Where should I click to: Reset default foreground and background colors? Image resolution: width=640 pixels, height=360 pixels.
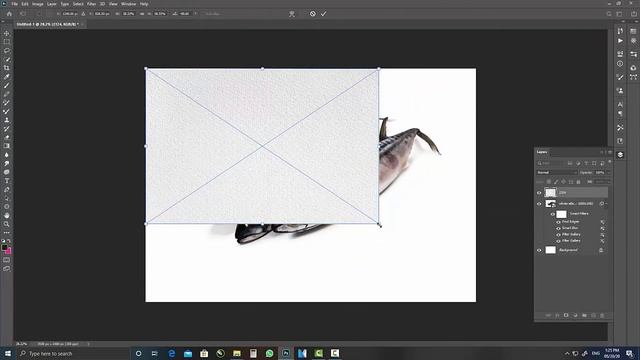(x=3, y=241)
